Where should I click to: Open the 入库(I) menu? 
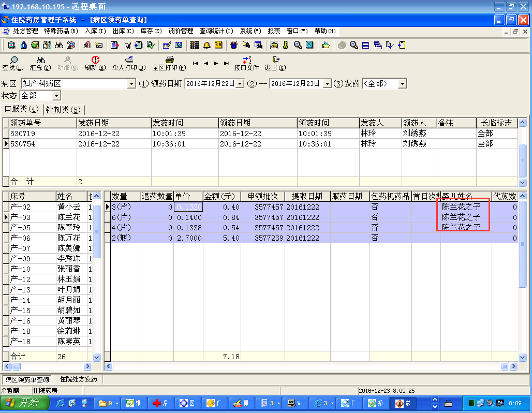tap(95, 31)
